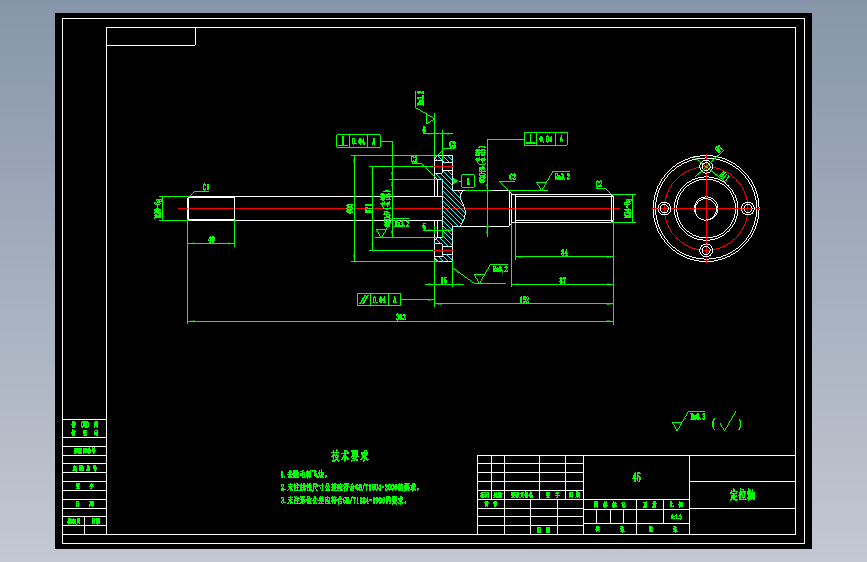This screenshot has height=562, width=867.
Task: Click the part name 定位轴 in the title block
Action: (742, 495)
